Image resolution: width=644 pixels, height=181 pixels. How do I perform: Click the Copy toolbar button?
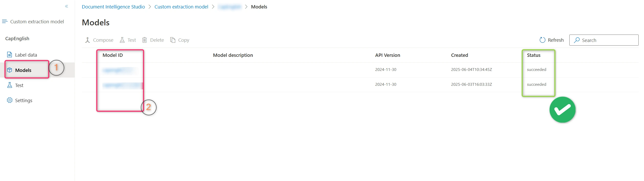[180, 40]
